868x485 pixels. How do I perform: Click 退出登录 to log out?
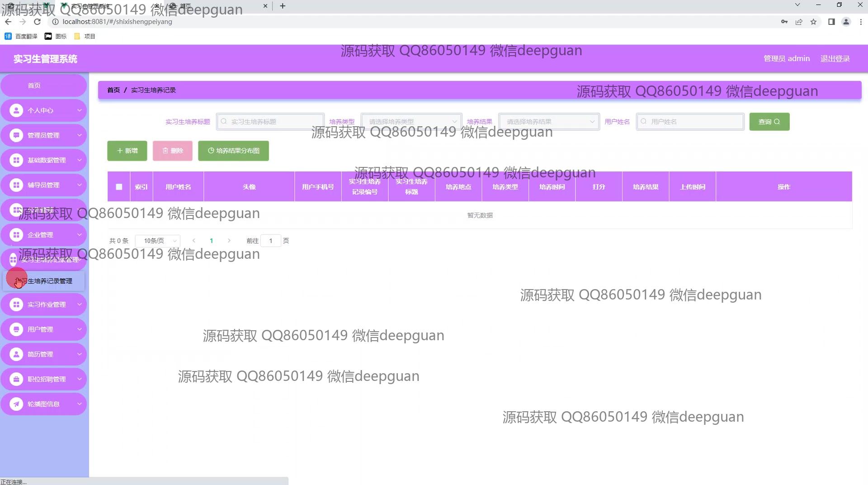tap(835, 59)
